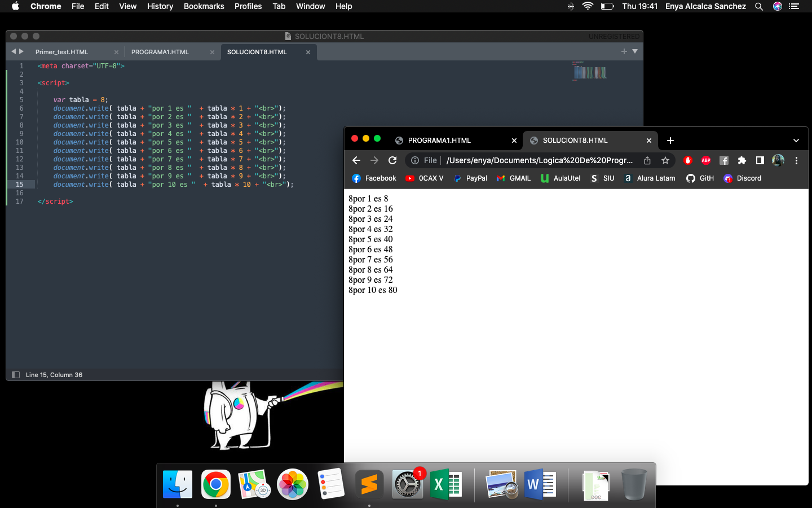Click Wi-Fi icon in menu bar

pos(588,6)
